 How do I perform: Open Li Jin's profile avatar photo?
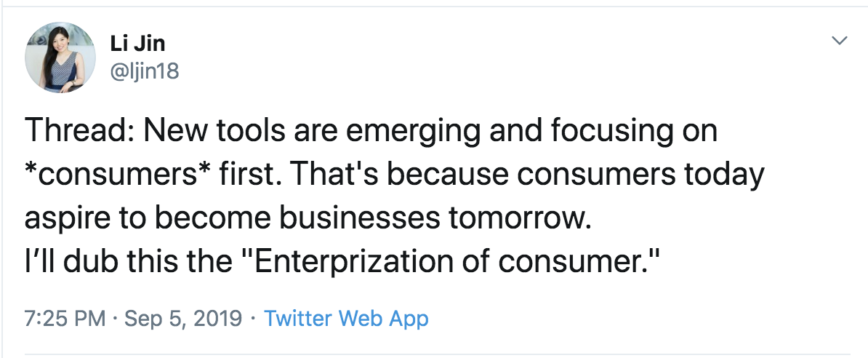(60, 57)
